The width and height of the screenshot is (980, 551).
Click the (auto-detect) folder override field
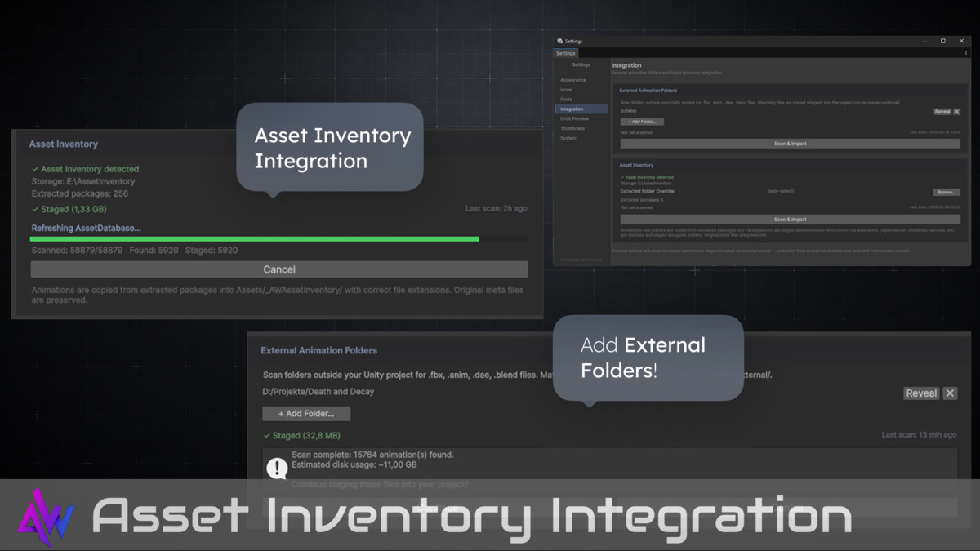point(781,192)
